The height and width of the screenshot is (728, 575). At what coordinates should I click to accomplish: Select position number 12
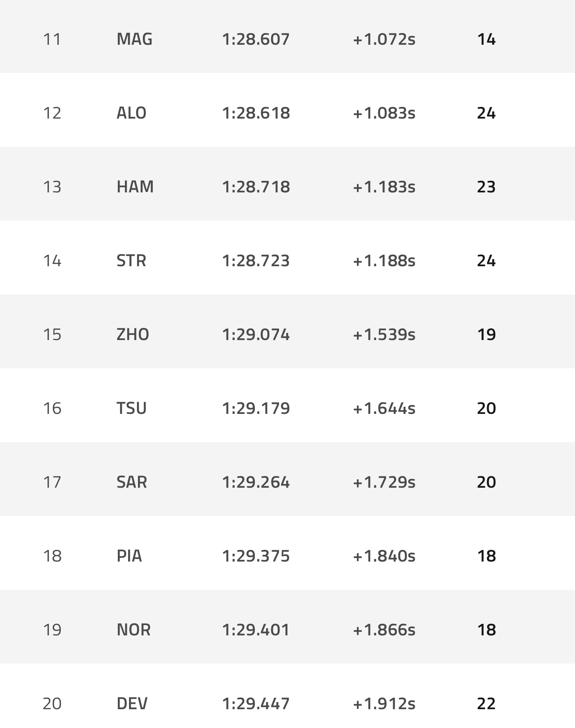click(52, 113)
